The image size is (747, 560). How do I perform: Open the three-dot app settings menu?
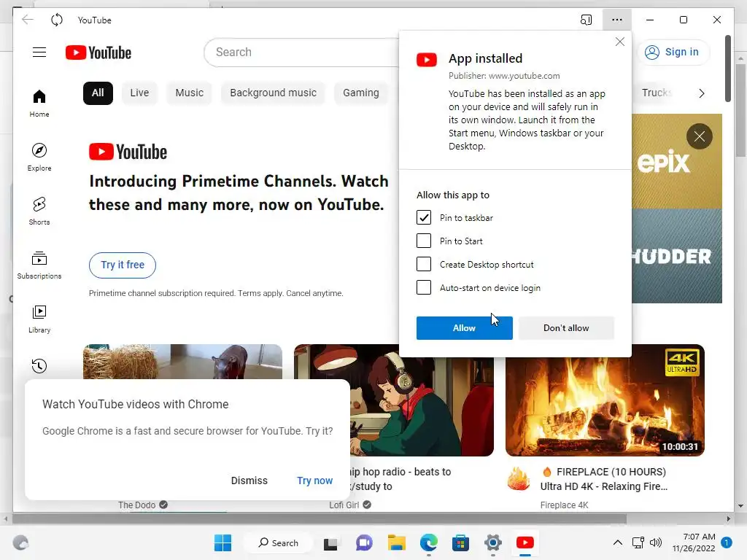(x=617, y=20)
